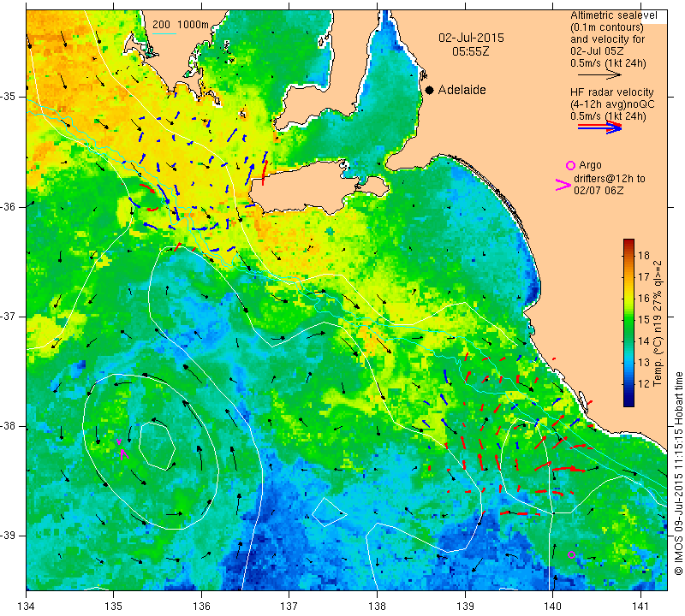The width and height of the screenshot is (685, 616).
Task: Click the latitude axis label -37
Action: (x=9, y=316)
